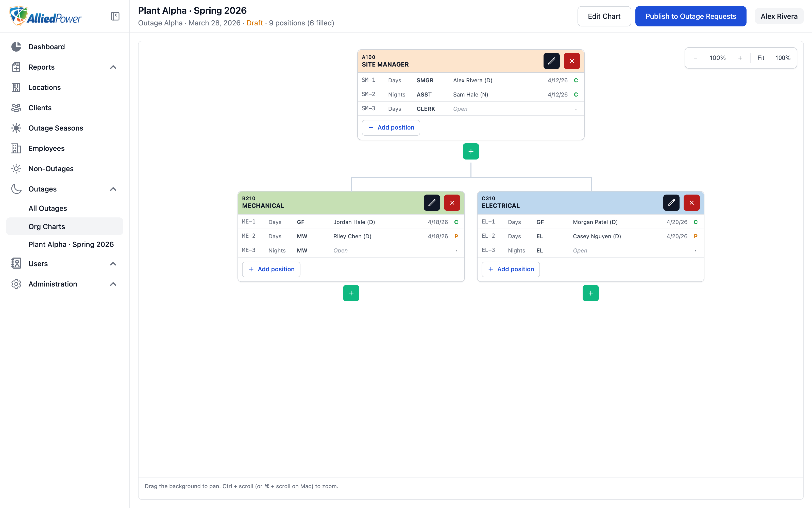Select All Outages submenu item
Screen dimensions: 812x508
pos(65,208)
